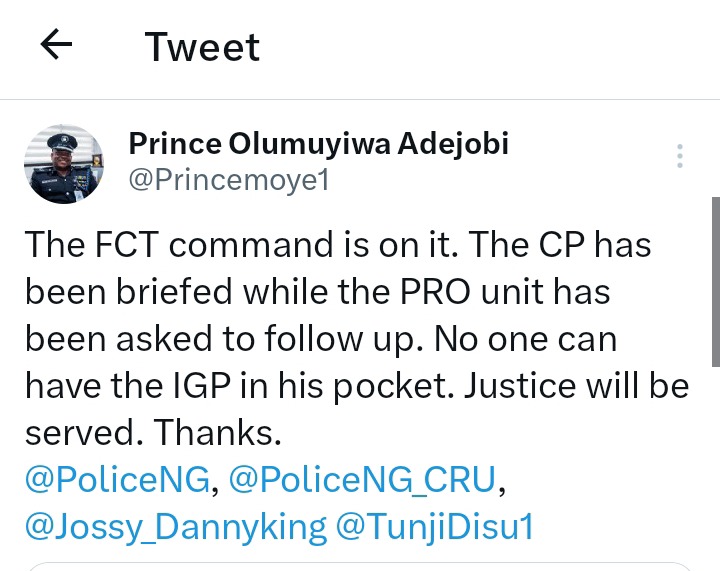720x571 pixels.
Task: Open the @Jossy_Dannyking profile mention
Action: click(x=176, y=526)
